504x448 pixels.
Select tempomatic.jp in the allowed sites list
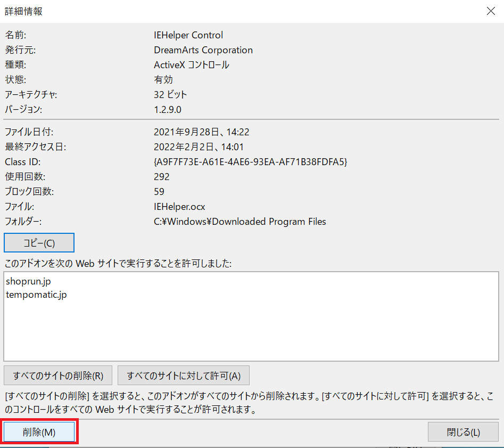pos(36,295)
